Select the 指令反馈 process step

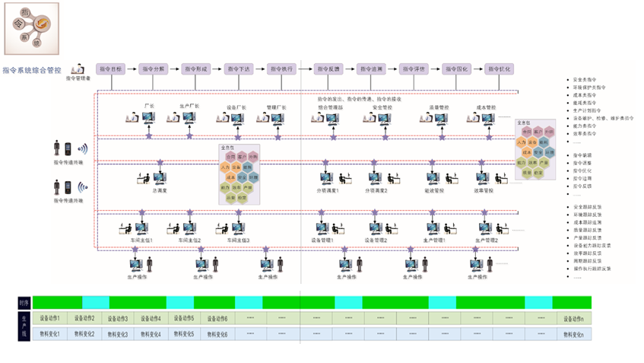[x=329, y=68]
